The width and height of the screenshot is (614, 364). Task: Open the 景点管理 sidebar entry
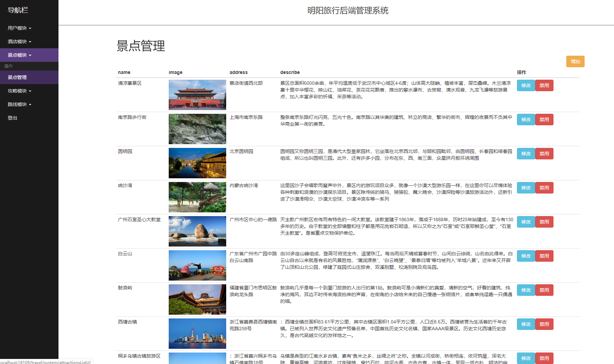(17, 77)
